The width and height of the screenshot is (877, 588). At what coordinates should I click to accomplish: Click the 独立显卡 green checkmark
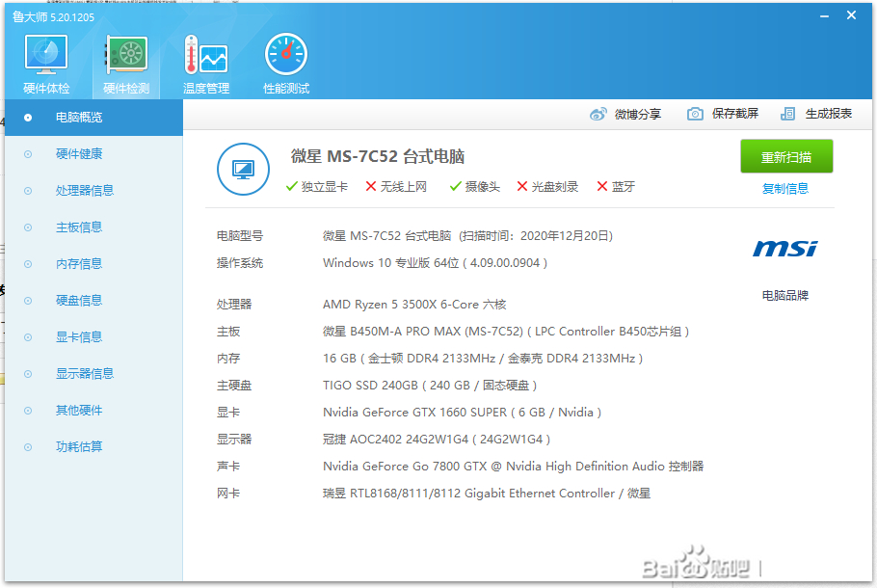point(291,186)
